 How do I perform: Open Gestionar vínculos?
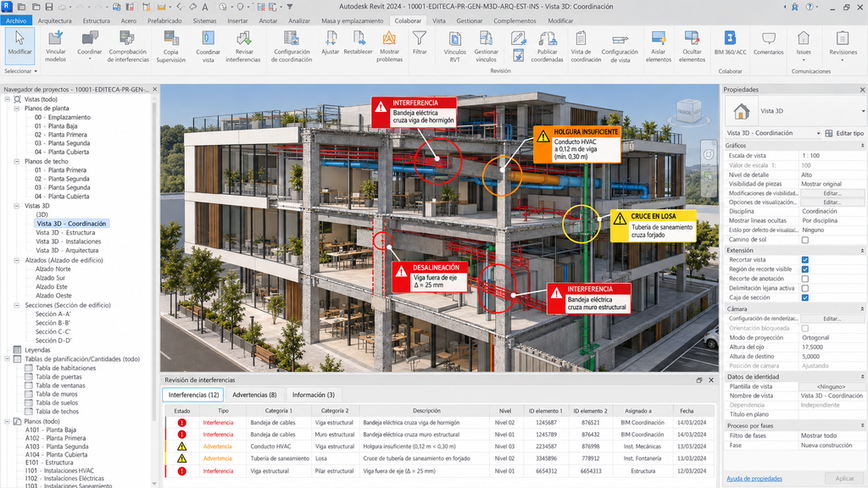(486, 46)
